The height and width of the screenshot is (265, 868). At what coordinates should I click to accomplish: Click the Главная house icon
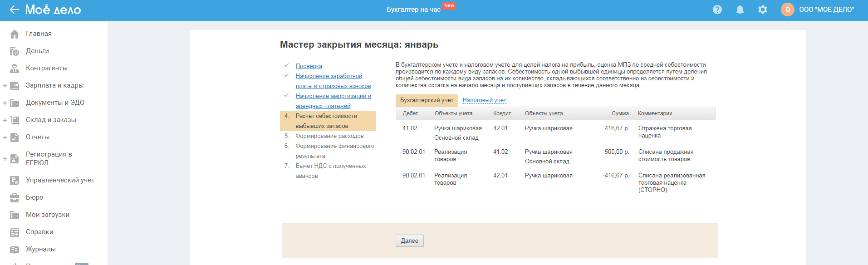(15, 34)
